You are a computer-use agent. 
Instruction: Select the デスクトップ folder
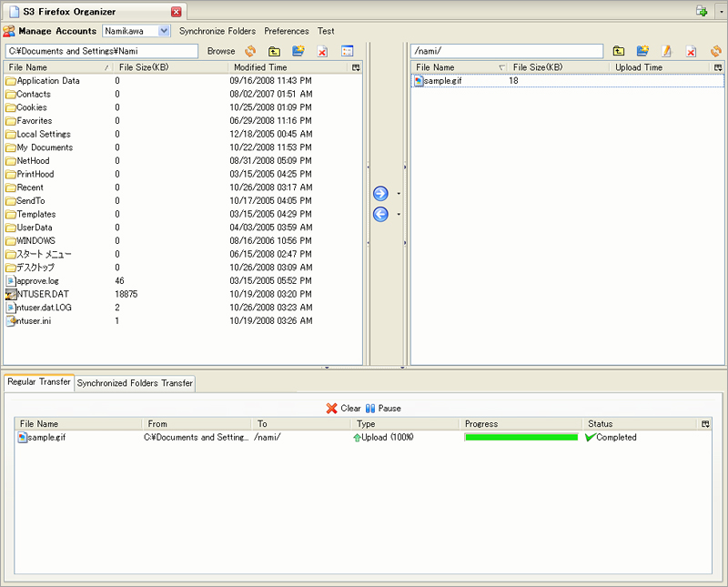(183, 268)
